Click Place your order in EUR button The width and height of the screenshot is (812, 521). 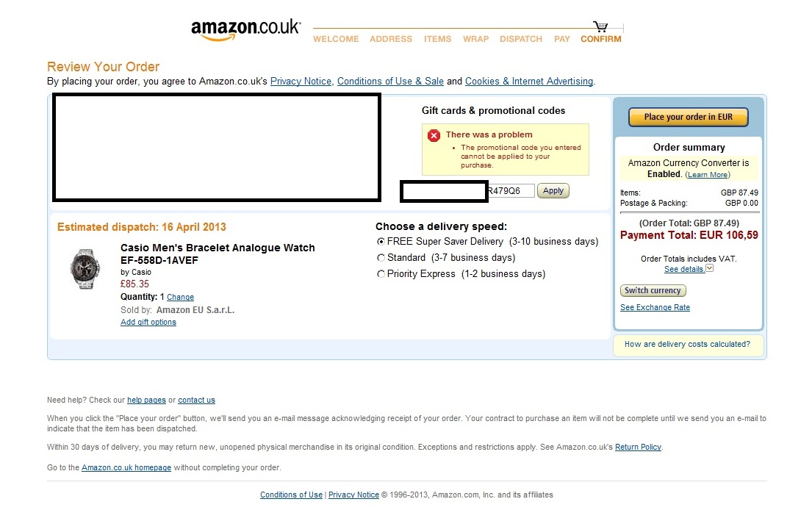pos(689,117)
